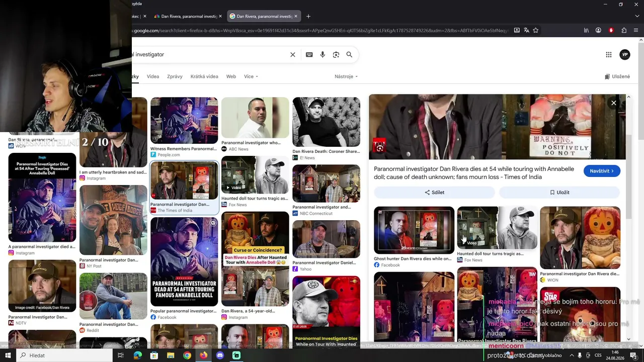This screenshot has width=644, height=362.
Task: Open the related Facebook Ghost hunter image
Action: (414, 230)
